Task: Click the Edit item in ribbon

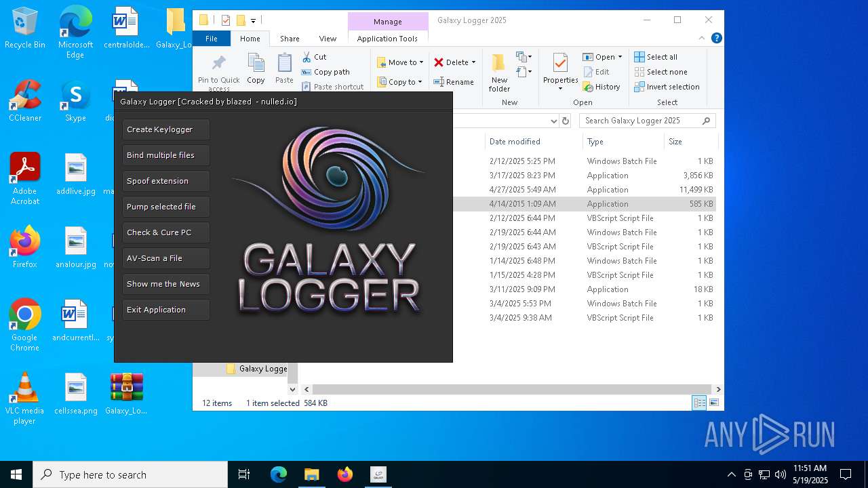Action: click(596, 72)
